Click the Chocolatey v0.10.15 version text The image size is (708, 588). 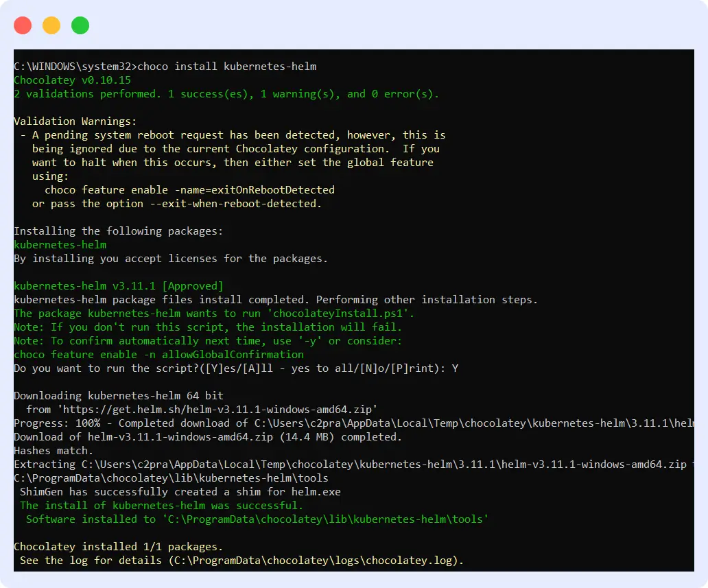pos(71,80)
